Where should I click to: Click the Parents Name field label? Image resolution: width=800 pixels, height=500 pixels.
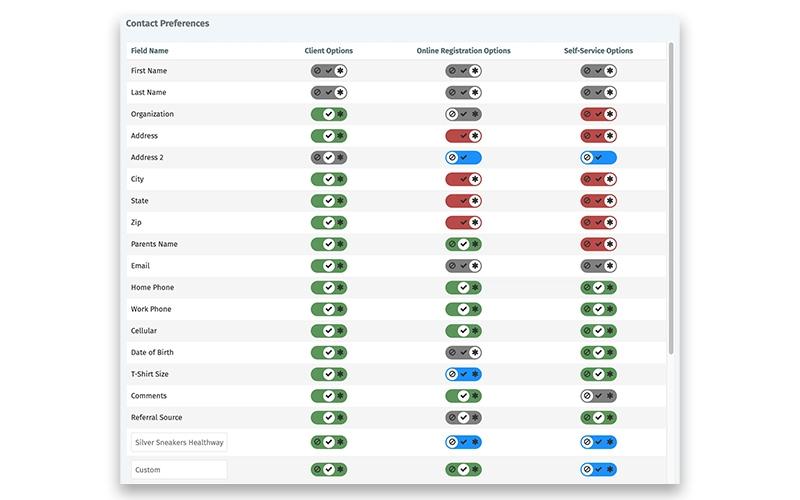coord(154,244)
